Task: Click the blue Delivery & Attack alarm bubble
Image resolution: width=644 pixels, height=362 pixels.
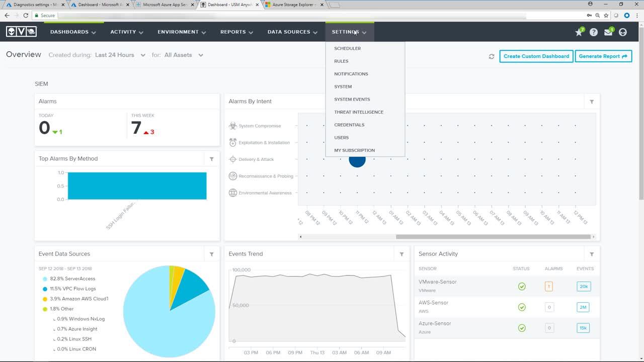Action: [x=357, y=160]
